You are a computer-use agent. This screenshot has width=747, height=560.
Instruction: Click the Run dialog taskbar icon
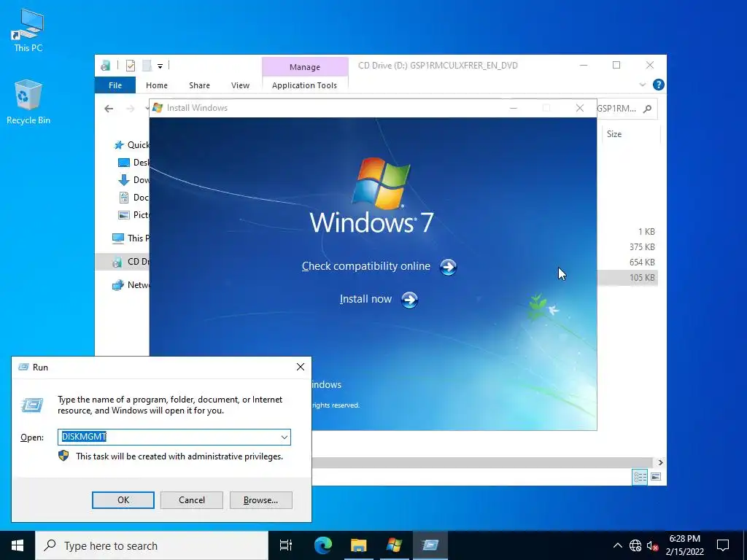(x=430, y=545)
